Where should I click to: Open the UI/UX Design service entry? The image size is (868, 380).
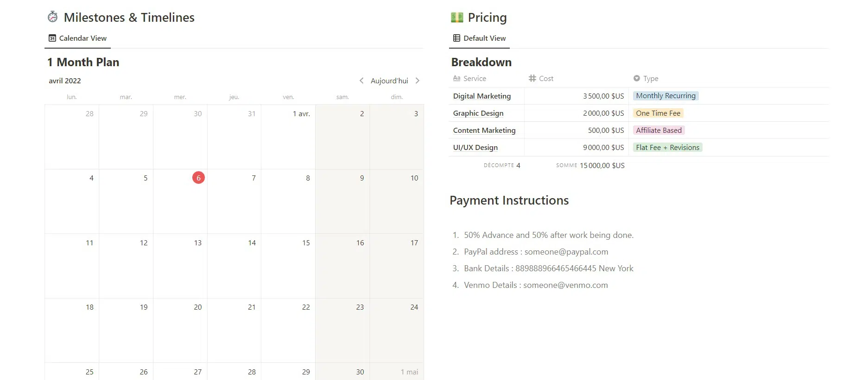(475, 148)
